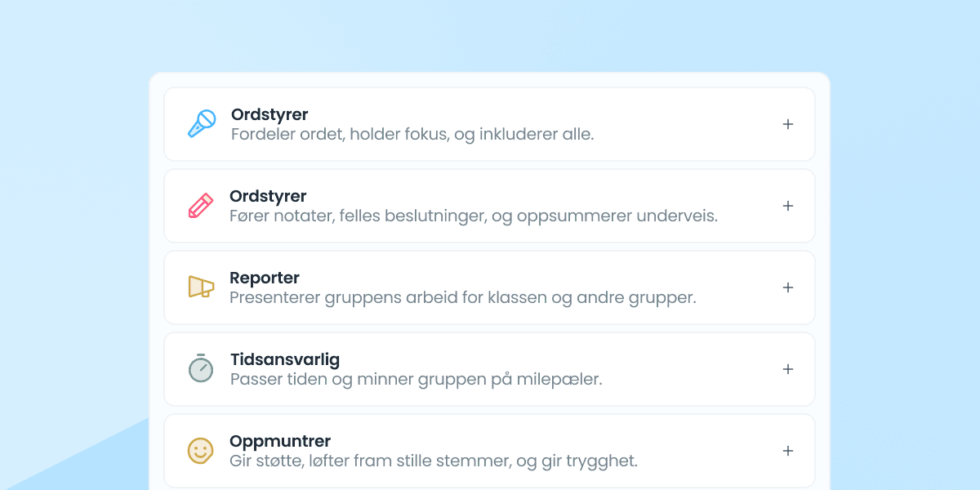Expand the plus on the microphone Ordstyrer row
980x490 pixels.
[x=788, y=124]
